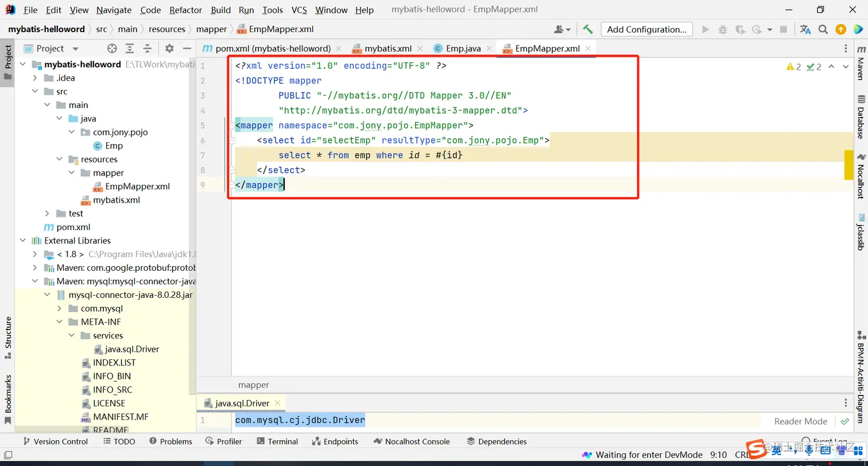Image resolution: width=868 pixels, height=466 pixels.
Task: Collapse the mybatis-helloword project root
Action: (x=23, y=64)
